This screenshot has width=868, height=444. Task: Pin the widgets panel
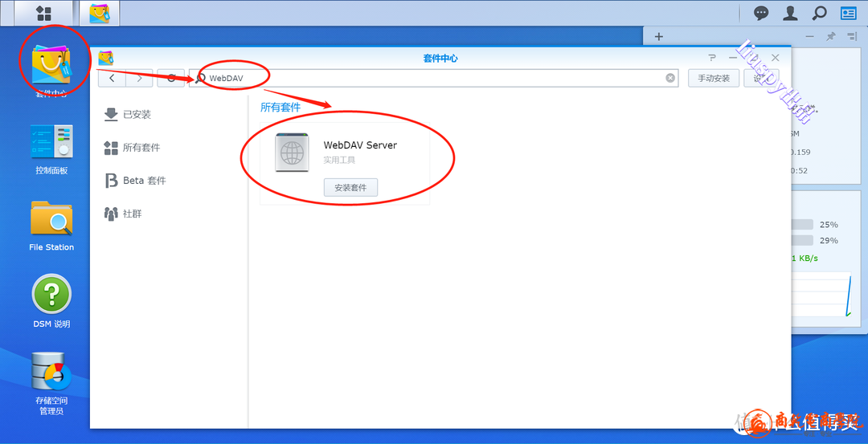(830, 36)
